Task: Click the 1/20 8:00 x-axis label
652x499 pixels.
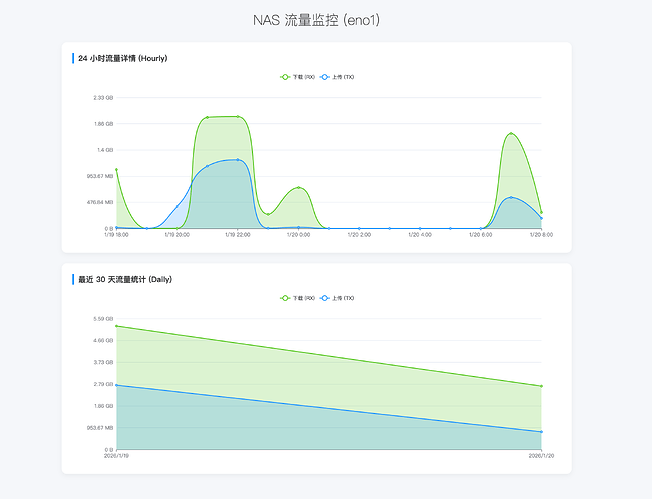Action: (x=541, y=235)
